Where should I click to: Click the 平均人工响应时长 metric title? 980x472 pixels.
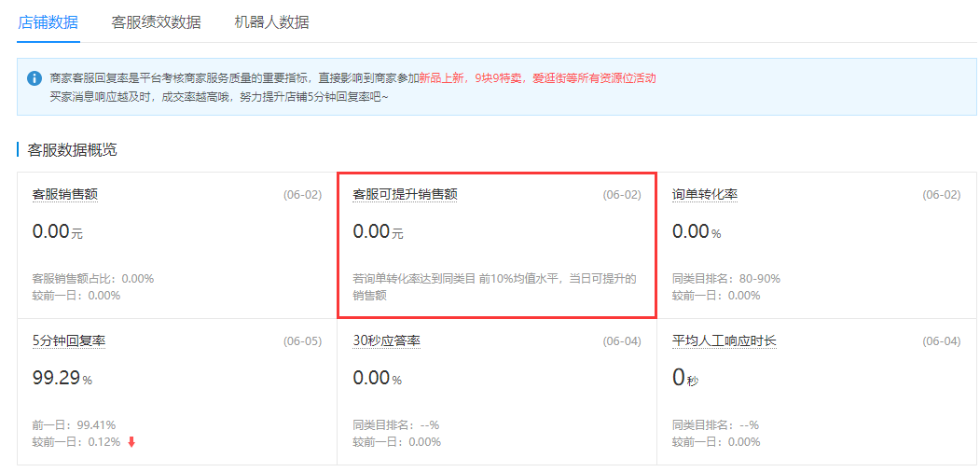click(725, 340)
